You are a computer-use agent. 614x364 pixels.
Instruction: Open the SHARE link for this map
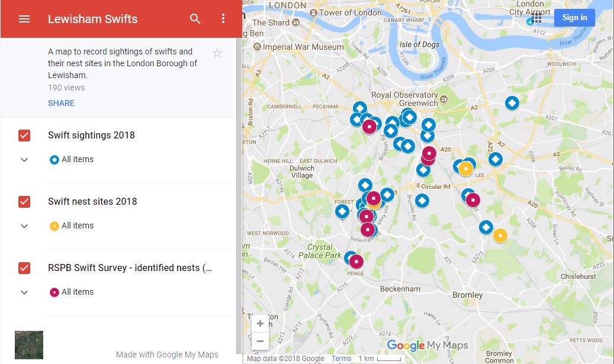61,103
